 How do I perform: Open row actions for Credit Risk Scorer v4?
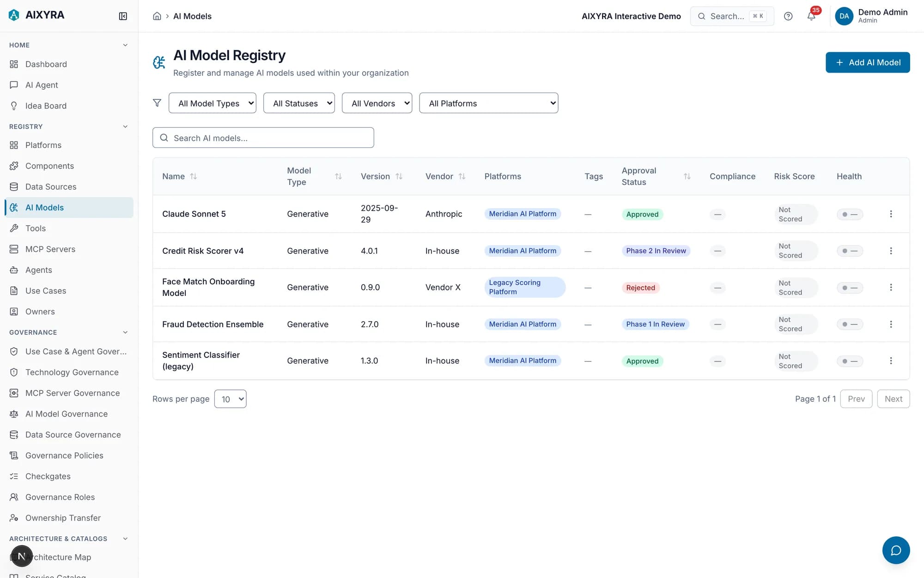pyautogui.click(x=891, y=251)
